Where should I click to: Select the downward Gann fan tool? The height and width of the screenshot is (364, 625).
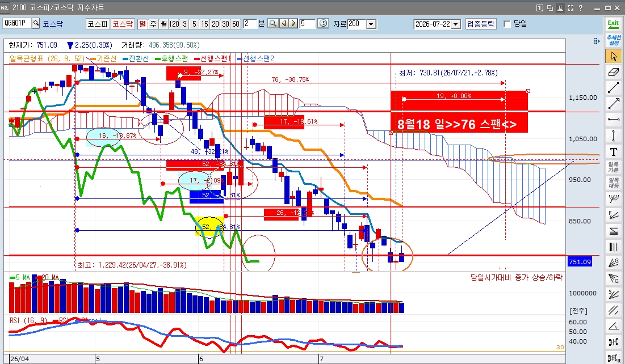coord(613,278)
